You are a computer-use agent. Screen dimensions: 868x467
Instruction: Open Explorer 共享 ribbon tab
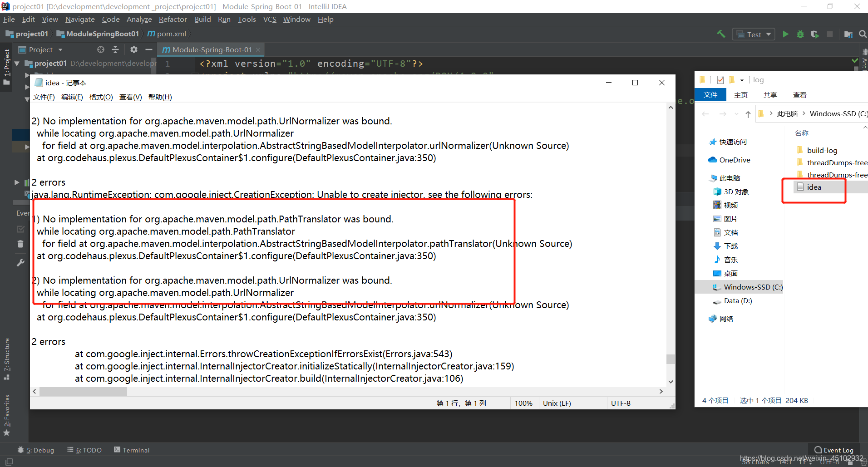coord(770,95)
